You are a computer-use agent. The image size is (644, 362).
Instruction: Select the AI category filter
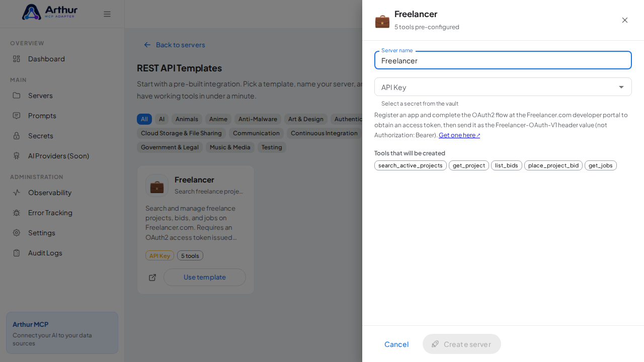pyautogui.click(x=162, y=119)
